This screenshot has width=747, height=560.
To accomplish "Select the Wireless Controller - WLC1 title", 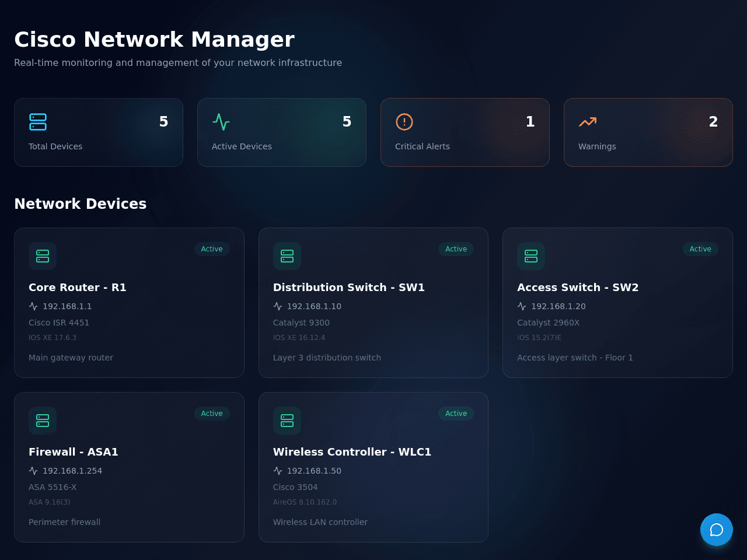I will coord(352,452).
